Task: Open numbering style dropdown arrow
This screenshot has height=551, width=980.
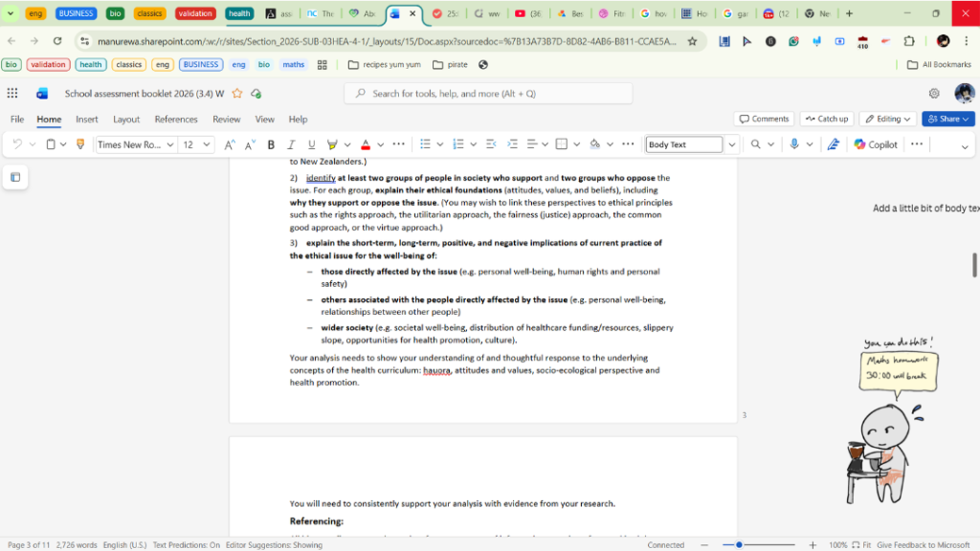Action: pyautogui.click(x=473, y=144)
